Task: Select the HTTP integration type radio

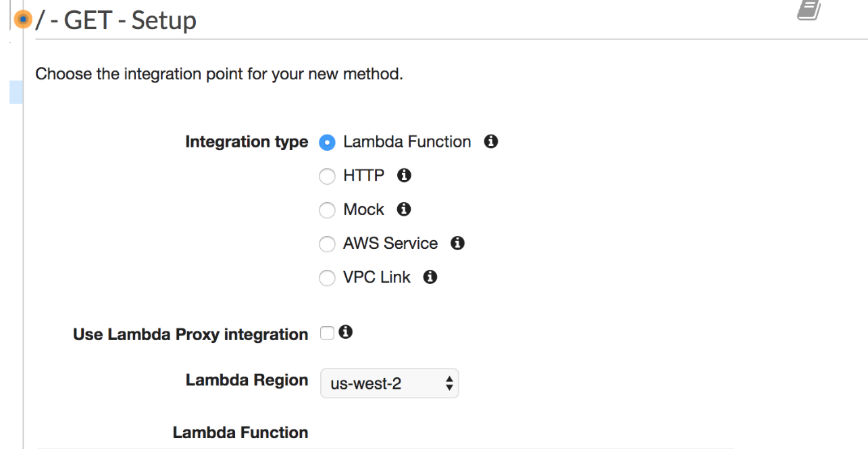Action: tap(327, 176)
